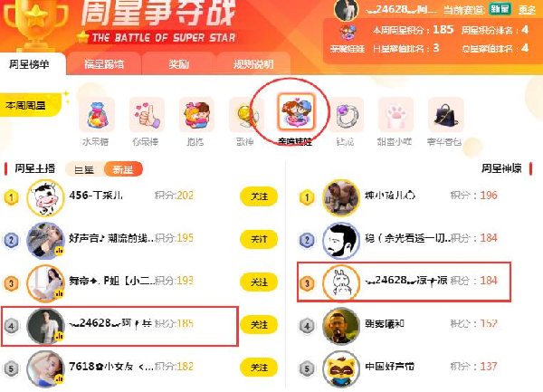Select the circled 亲嘴娃娃 kissing couple gift

(296, 112)
